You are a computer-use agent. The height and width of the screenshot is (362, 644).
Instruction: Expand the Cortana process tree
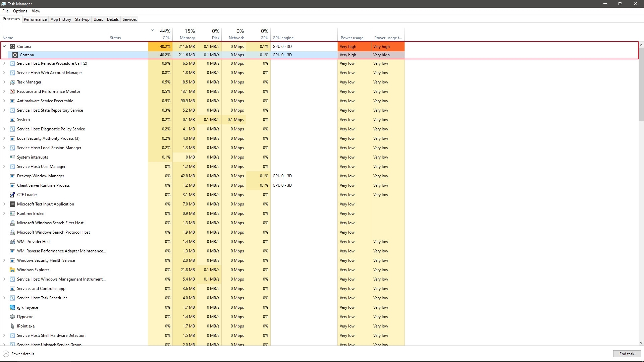[4, 46]
